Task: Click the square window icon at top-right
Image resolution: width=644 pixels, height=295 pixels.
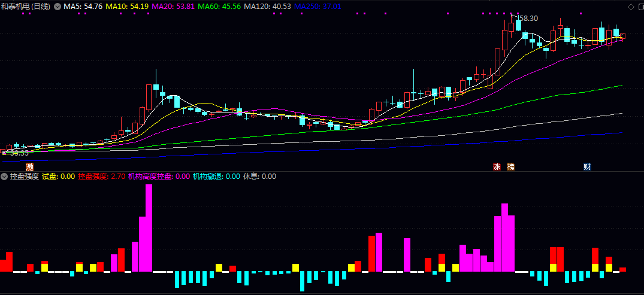Action: 640,6
